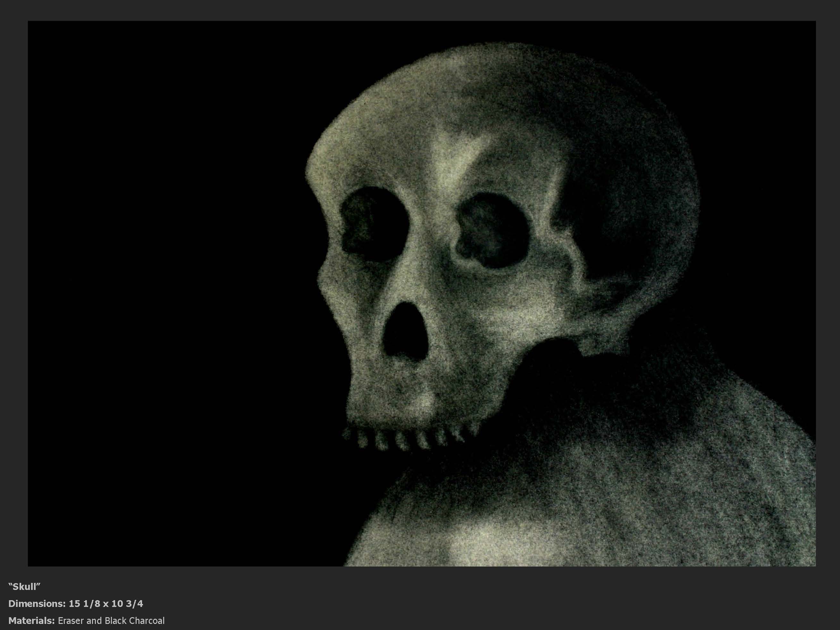Viewport: 840px width, 630px height.
Task: Select the artwork title "Skull"
Action: click(x=25, y=587)
